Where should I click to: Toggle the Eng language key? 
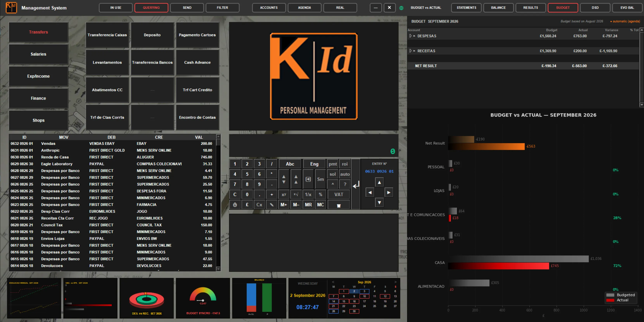click(x=314, y=164)
